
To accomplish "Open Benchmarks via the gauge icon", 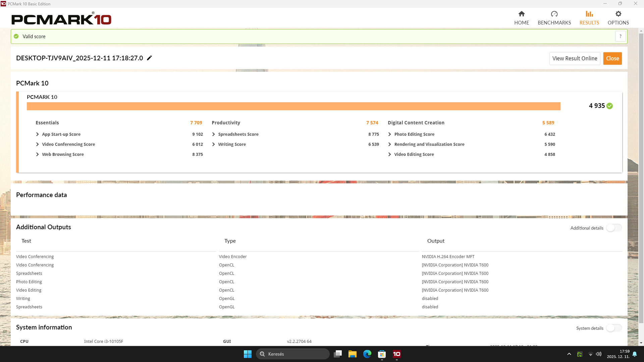I will point(554,14).
